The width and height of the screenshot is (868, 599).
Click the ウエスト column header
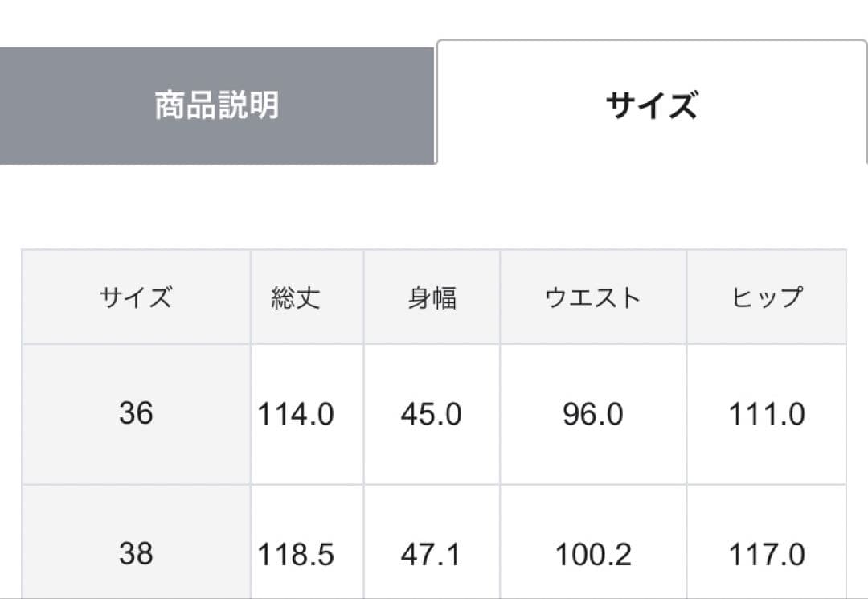click(x=593, y=298)
